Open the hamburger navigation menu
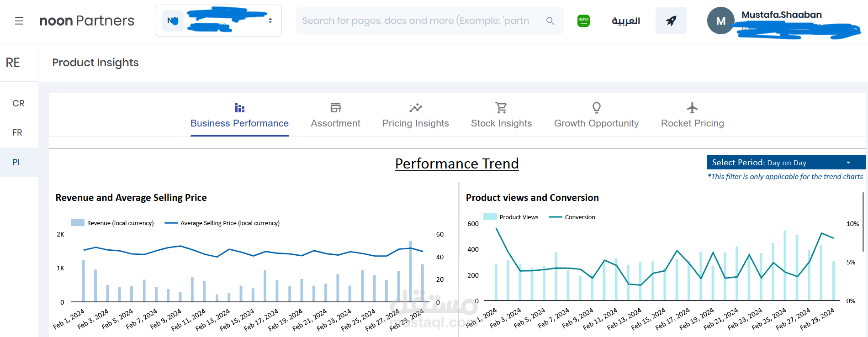Viewport: 868px width, 337px height. coord(19,21)
